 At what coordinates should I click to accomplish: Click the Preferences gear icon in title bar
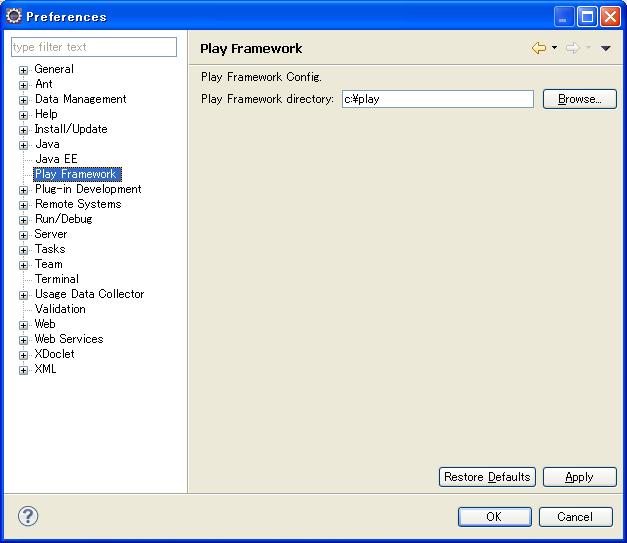point(14,16)
